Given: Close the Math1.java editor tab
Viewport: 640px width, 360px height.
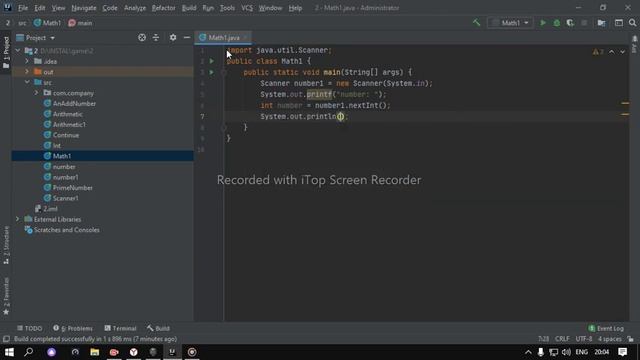Looking at the screenshot, I should click(x=245, y=38).
